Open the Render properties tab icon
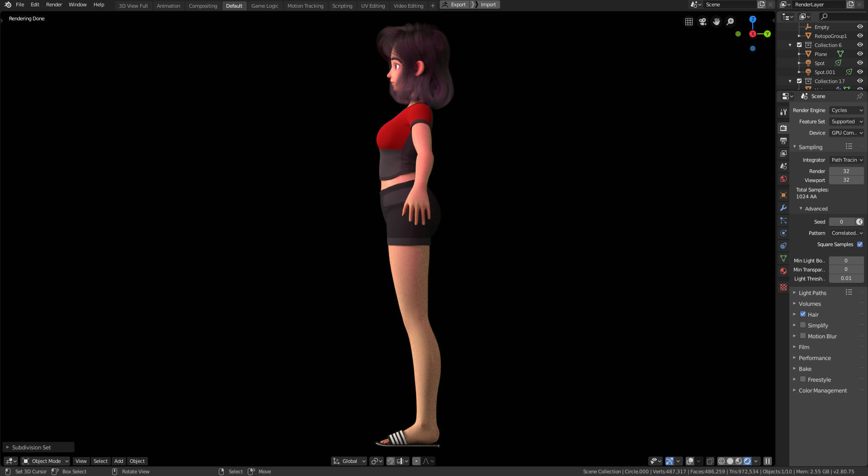This screenshot has width=868, height=476. click(x=783, y=128)
